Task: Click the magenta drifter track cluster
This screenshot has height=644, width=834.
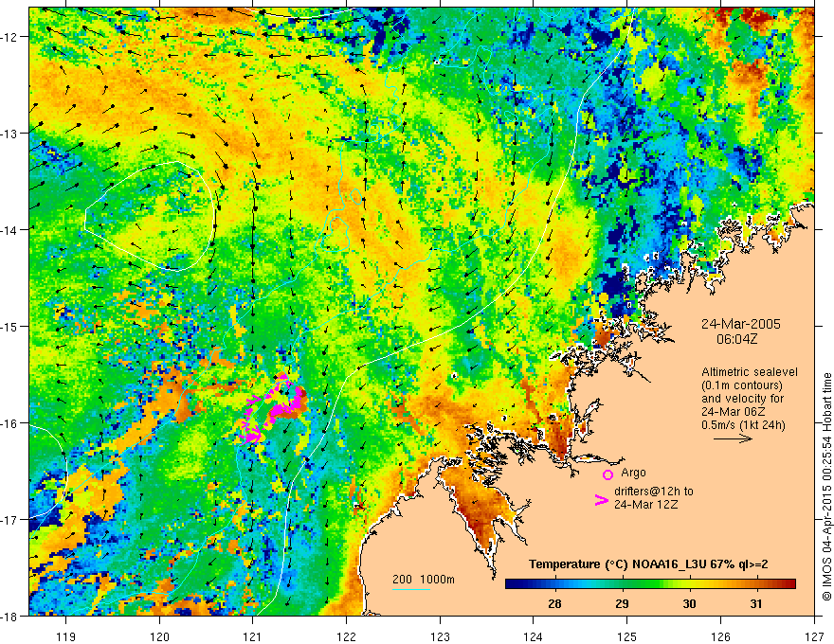Action: pos(273,408)
